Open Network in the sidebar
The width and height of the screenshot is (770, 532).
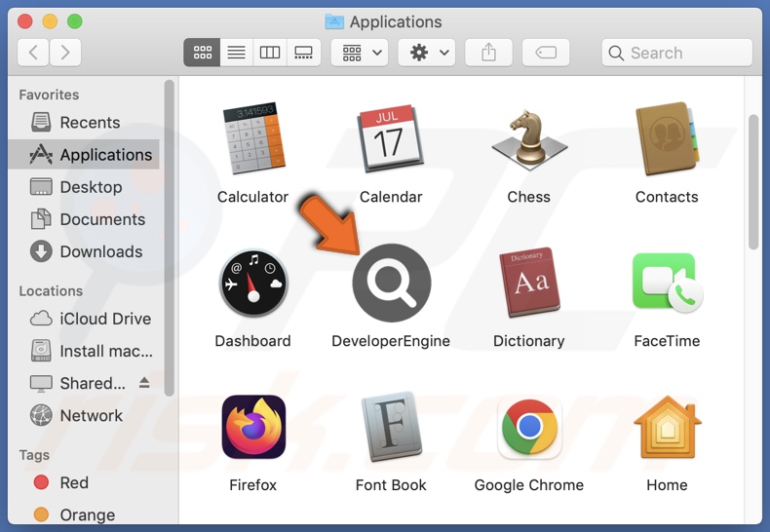pos(84,416)
